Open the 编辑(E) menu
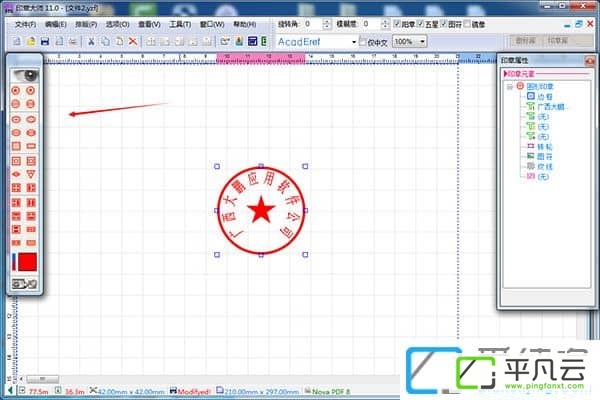 (x=56, y=24)
